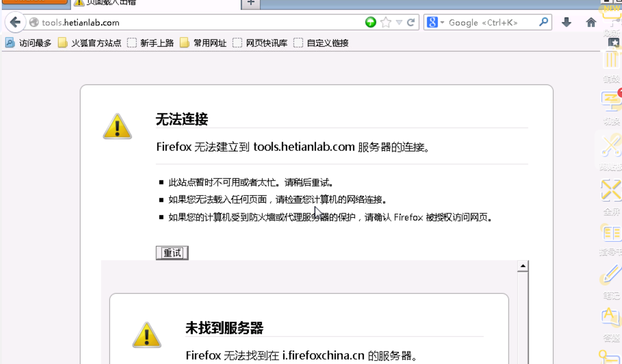Viewport: 622px width, 364px height.
Task: Open the 新手上路 bookmark
Action: [151, 43]
